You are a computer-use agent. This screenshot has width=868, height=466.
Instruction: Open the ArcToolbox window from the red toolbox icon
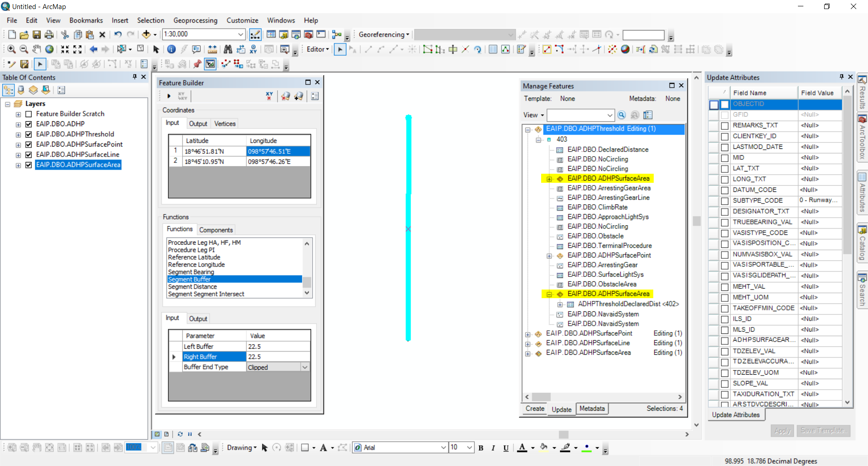click(309, 34)
